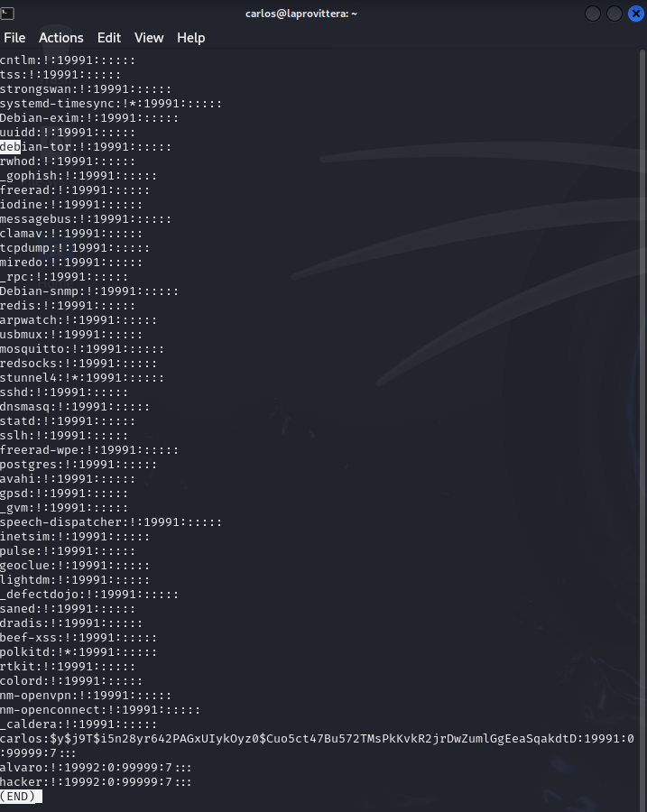This screenshot has width=647, height=812.
Task: Click the rtkit entry line
Action: [68, 667]
